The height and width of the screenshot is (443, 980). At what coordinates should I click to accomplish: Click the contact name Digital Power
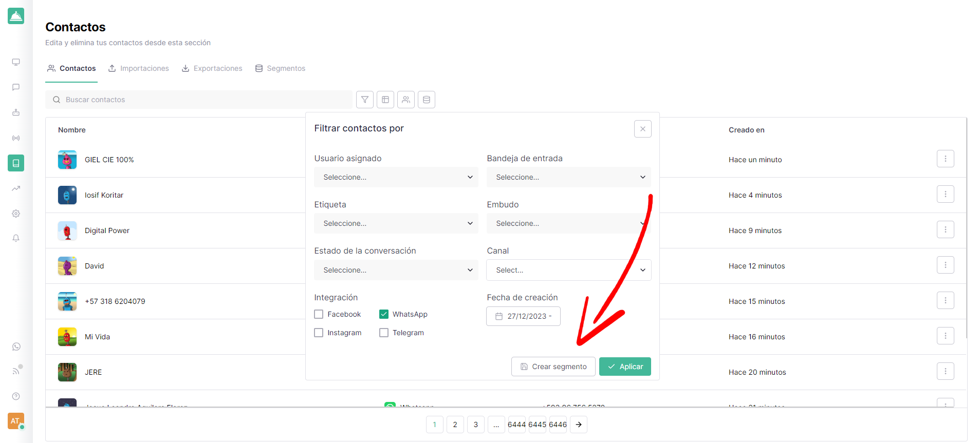[107, 230]
